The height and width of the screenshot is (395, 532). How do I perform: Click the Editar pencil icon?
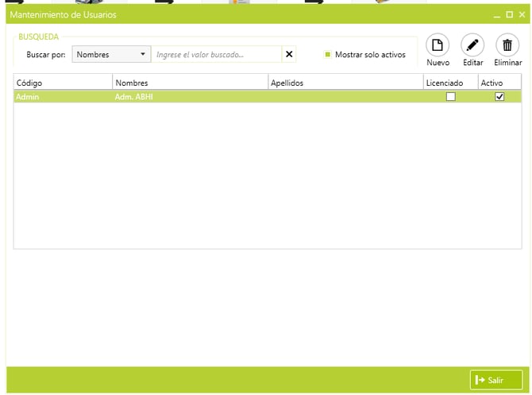pyautogui.click(x=472, y=45)
